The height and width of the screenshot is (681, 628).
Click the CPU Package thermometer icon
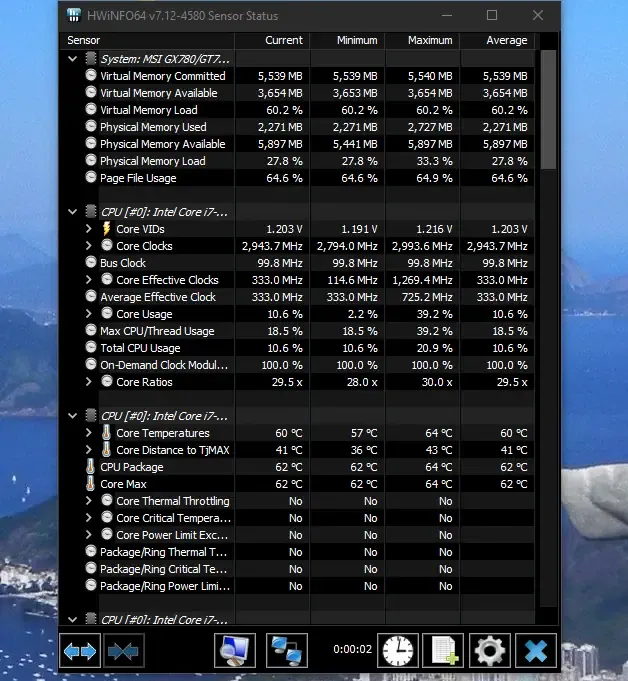[90, 467]
